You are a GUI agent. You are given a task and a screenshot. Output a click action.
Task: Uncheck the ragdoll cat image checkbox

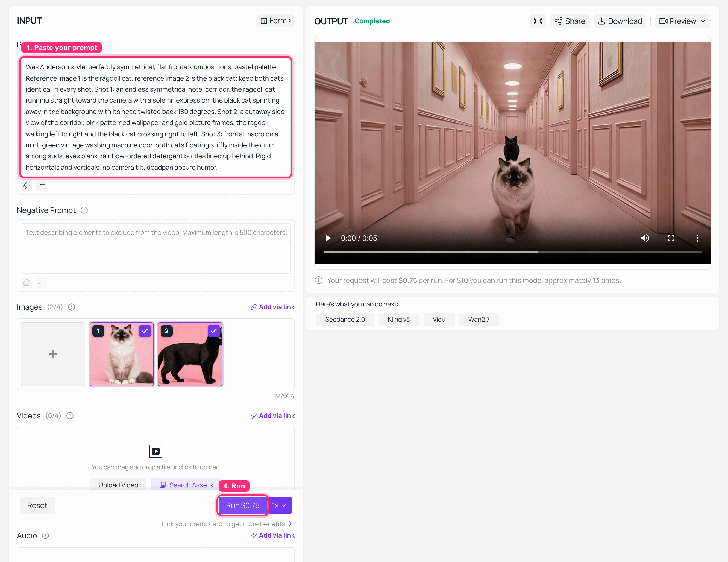[x=145, y=331]
